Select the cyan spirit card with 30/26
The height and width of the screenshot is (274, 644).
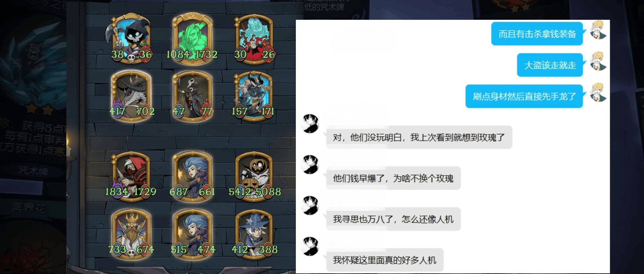tap(254, 39)
